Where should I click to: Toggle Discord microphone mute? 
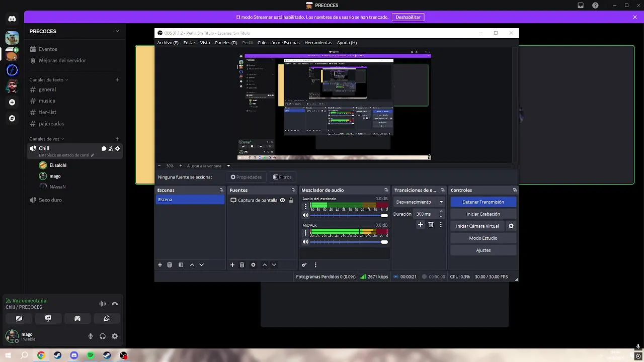click(x=91, y=336)
